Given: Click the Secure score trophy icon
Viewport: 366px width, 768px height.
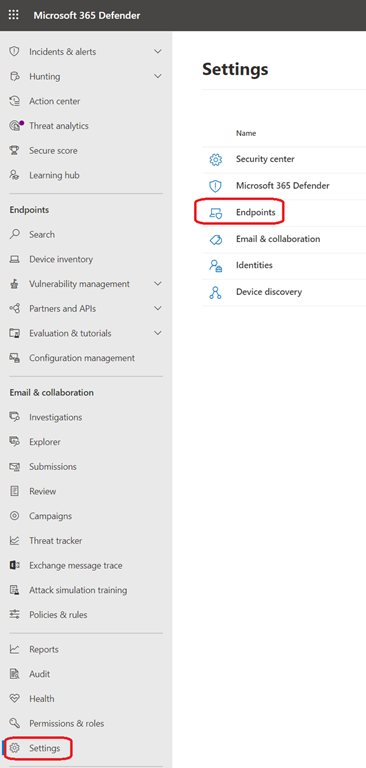Looking at the screenshot, I should [14, 150].
